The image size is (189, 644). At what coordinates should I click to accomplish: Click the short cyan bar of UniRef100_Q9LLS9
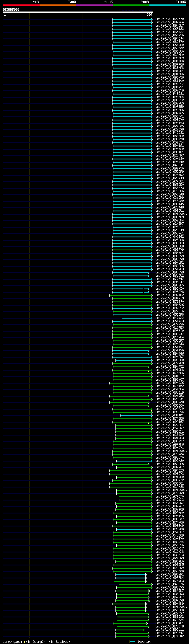point(131,273)
